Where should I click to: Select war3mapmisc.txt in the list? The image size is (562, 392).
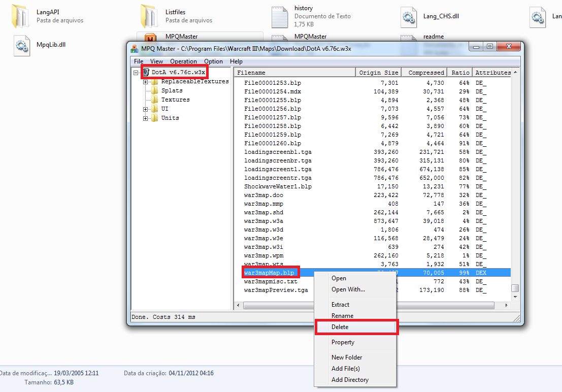(271, 281)
